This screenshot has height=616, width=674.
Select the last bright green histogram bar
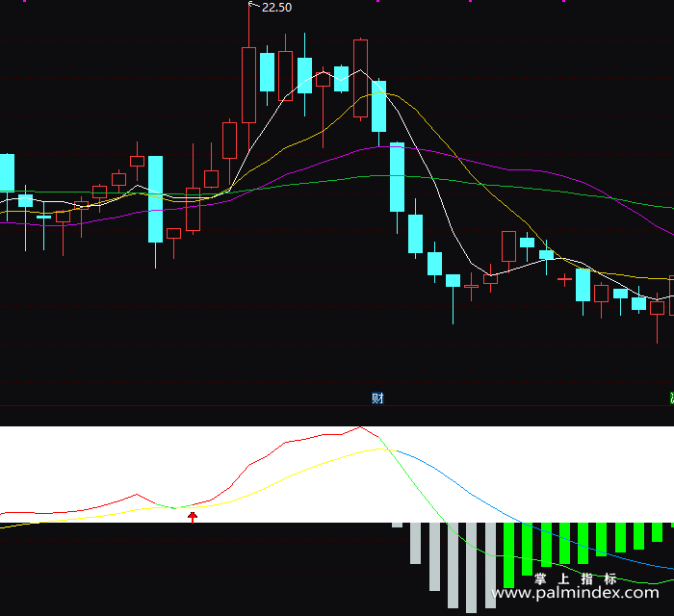[672, 525]
